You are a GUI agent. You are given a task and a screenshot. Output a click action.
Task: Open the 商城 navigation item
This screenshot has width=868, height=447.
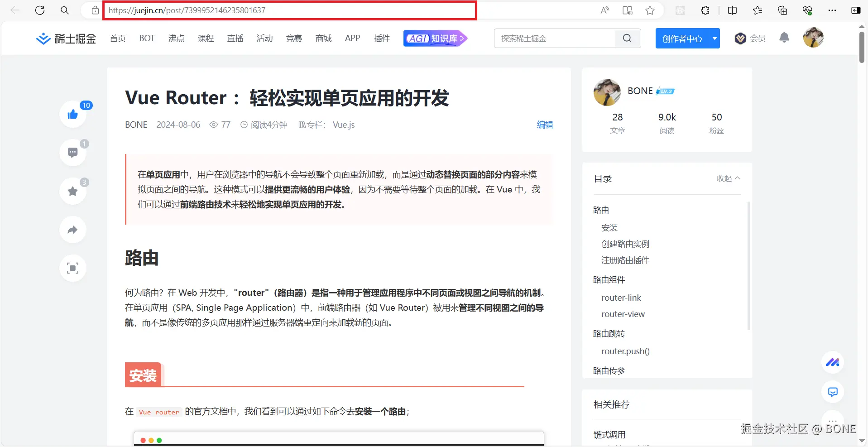(323, 38)
